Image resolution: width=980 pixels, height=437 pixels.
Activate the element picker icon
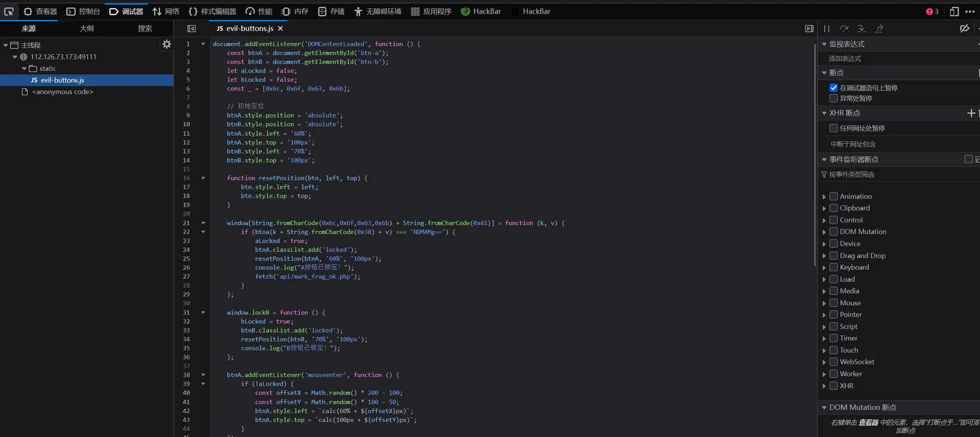pos(9,11)
